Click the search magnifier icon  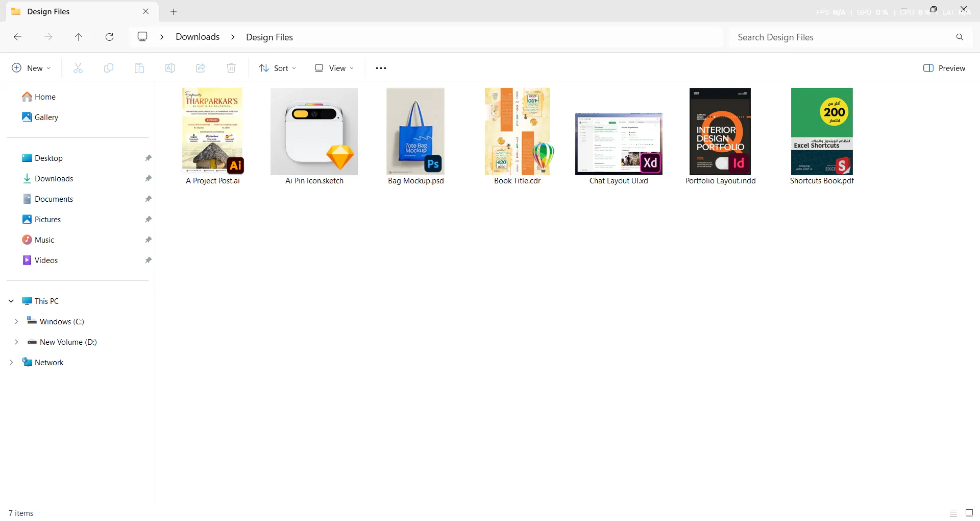960,37
